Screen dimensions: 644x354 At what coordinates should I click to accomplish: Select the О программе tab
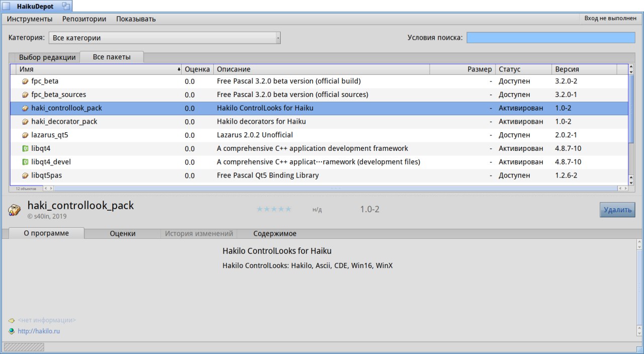coord(46,233)
